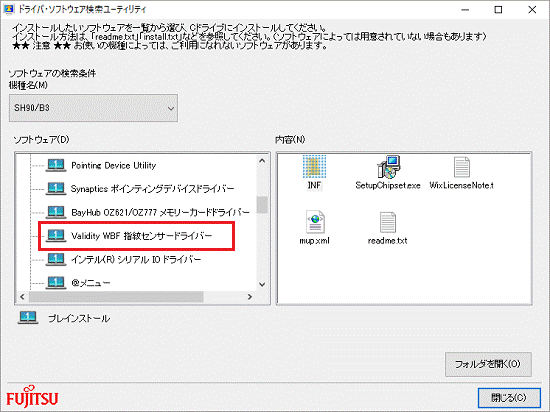Select the SetupChipset.exe installer icon
This screenshot has width=550, height=412.
click(x=388, y=167)
